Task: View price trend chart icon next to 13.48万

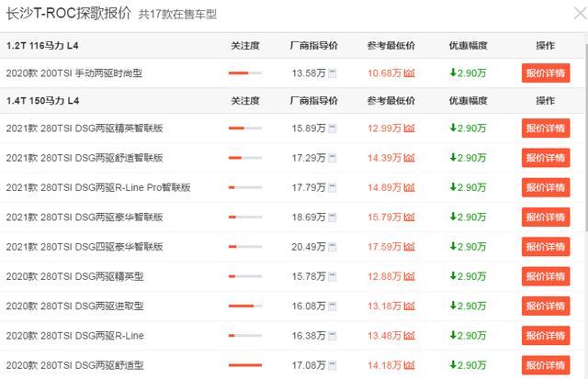Action: [x=410, y=336]
